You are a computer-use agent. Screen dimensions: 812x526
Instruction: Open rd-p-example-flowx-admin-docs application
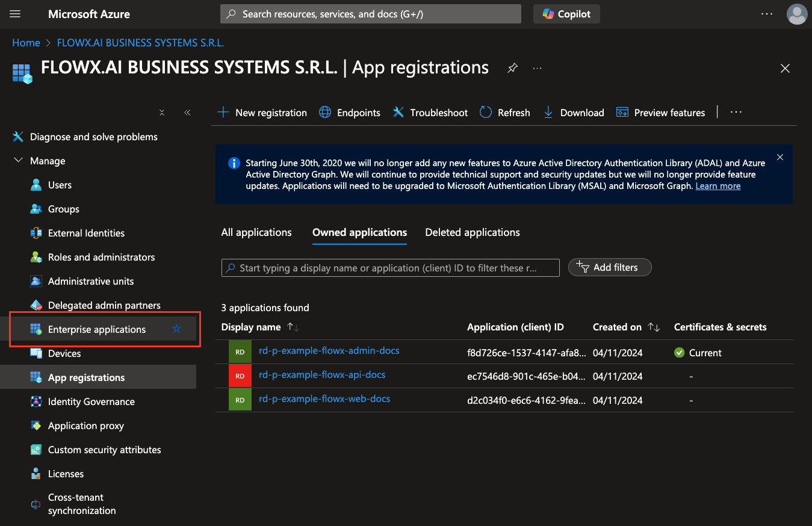point(329,350)
